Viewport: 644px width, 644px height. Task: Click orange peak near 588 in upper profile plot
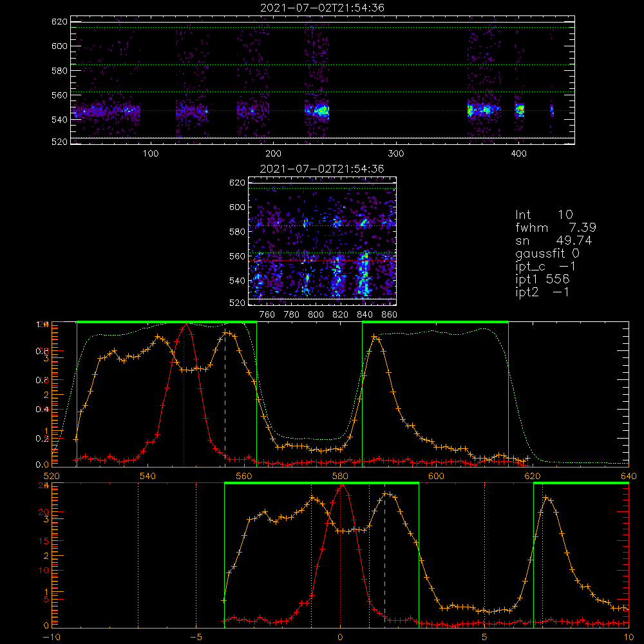(x=375, y=337)
